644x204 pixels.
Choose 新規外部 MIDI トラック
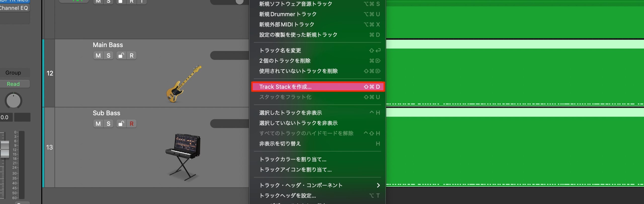click(317, 24)
